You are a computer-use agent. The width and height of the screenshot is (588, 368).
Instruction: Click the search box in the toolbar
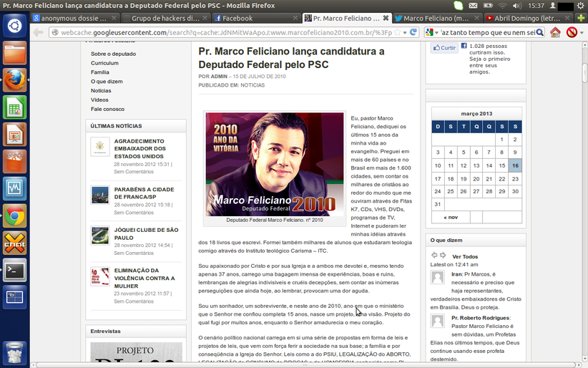pos(490,32)
